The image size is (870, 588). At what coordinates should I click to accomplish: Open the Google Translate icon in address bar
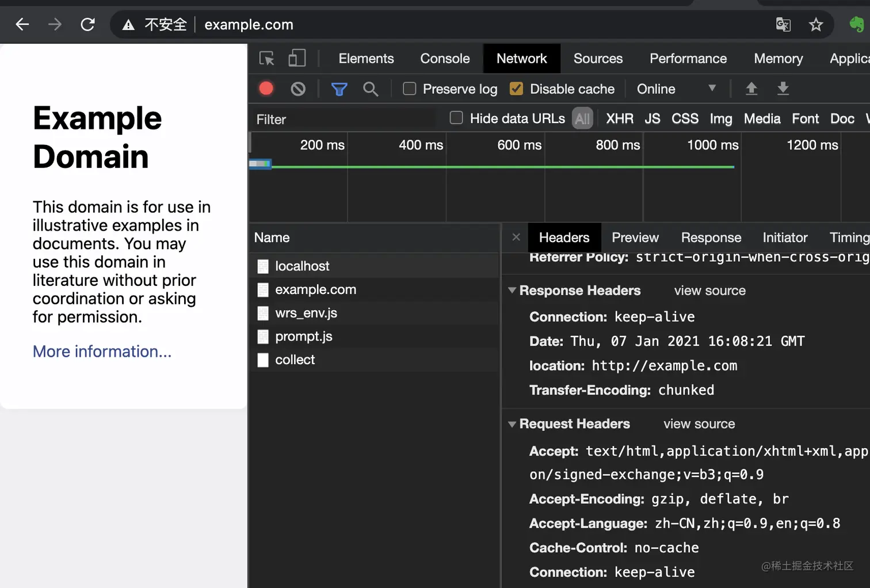pyautogui.click(x=783, y=24)
